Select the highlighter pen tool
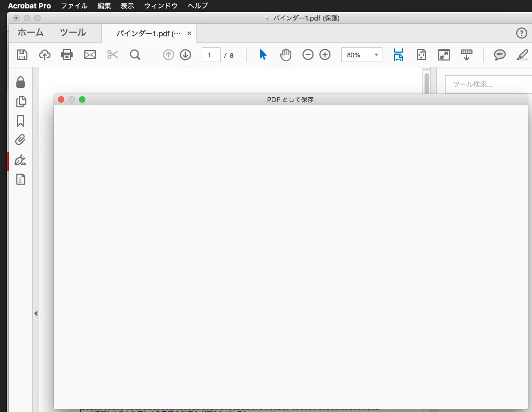The height and width of the screenshot is (412, 532). coord(522,55)
